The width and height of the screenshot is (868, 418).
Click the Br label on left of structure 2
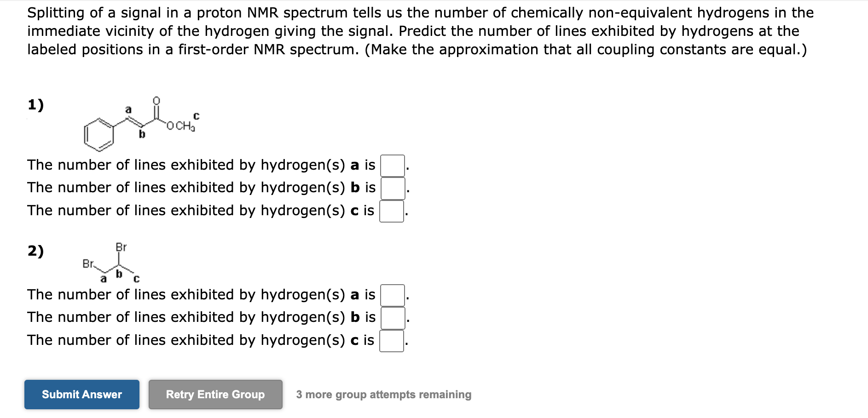coord(88,263)
